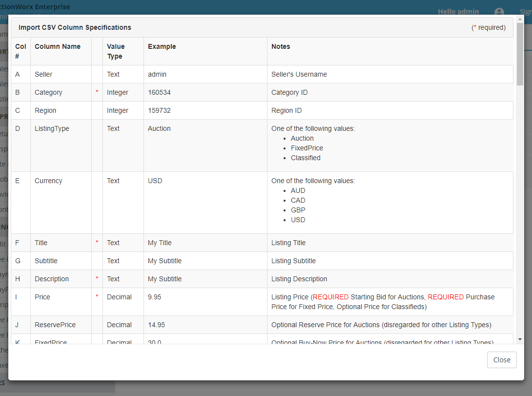
Task: Click the example value '160534'
Action: (159, 92)
